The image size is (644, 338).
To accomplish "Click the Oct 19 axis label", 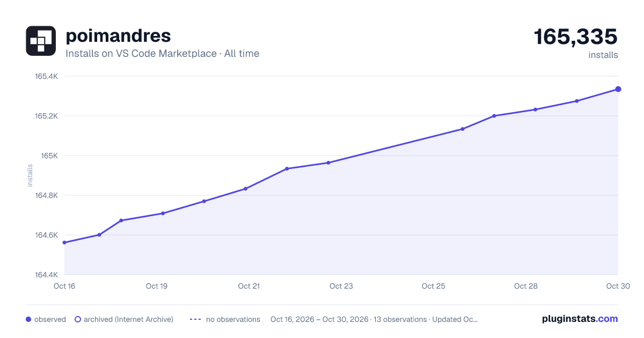I will click(157, 286).
